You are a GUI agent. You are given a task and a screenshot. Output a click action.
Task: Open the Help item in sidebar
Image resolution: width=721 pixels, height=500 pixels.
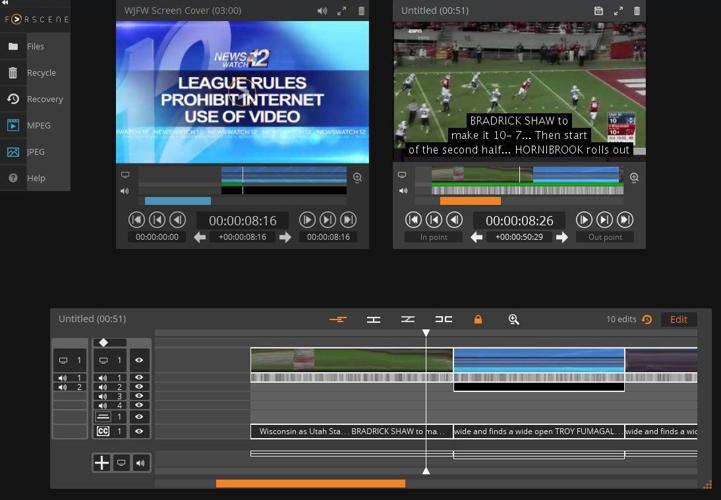coord(35,178)
